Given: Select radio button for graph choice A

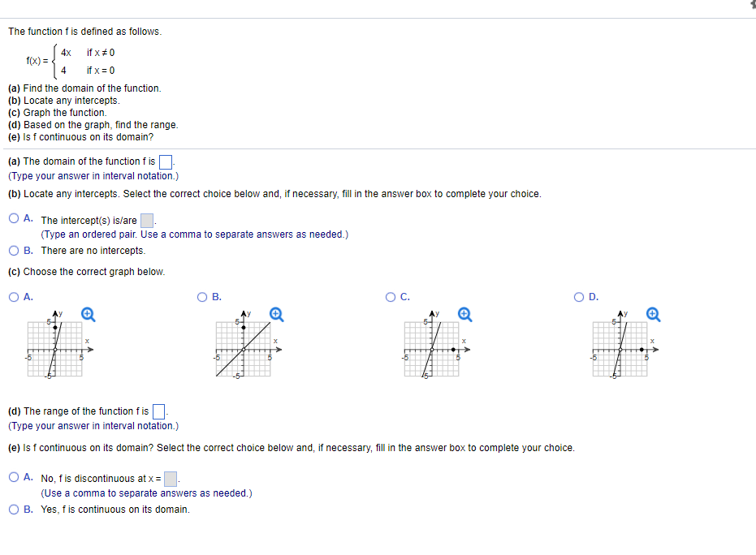Looking at the screenshot, I should [14, 296].
